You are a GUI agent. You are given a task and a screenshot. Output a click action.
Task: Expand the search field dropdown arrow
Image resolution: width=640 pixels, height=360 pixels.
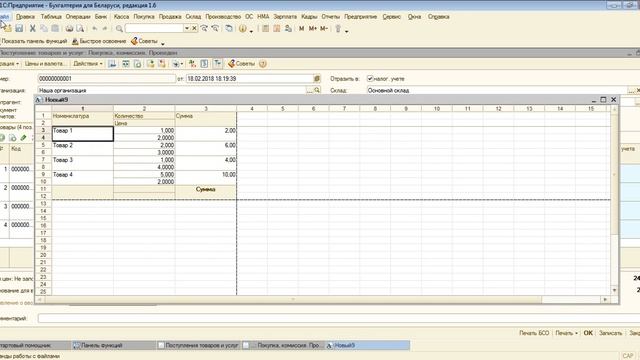pyautogui.click(x=187, y=29)
